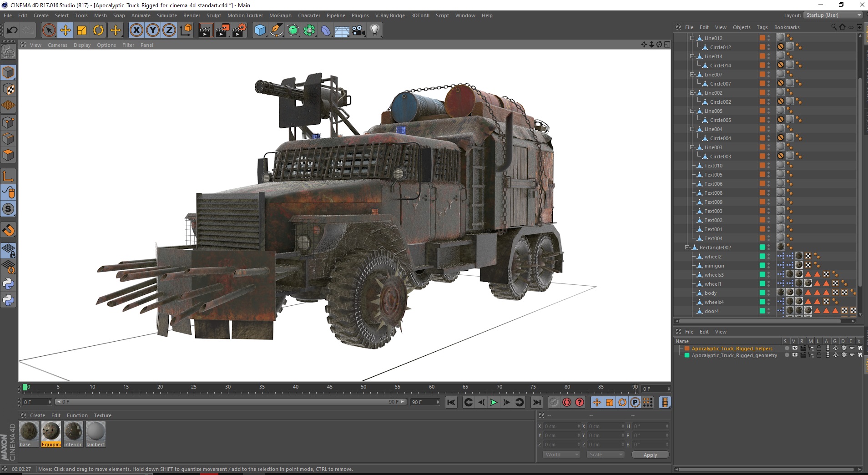Add a light object
This screenshot has height=475, width=868.
coord(375,30)
